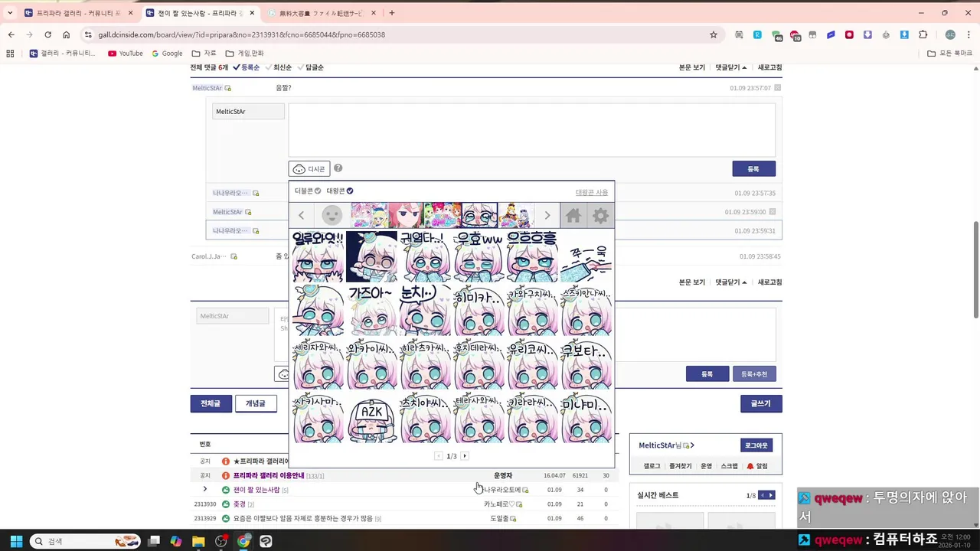The width and height of the screenshot is (980, 551).
Task: Open YouTube bookmark
Action: coord(126,54)
